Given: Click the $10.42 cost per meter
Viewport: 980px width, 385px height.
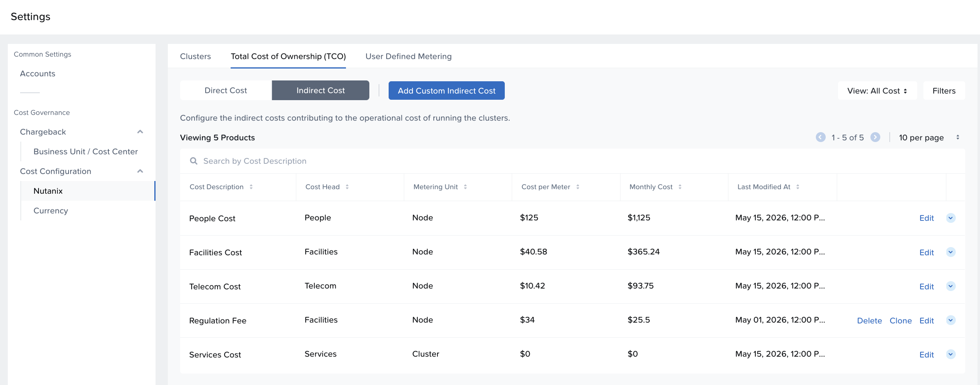Looking at the screenshot, I should 532,286.
